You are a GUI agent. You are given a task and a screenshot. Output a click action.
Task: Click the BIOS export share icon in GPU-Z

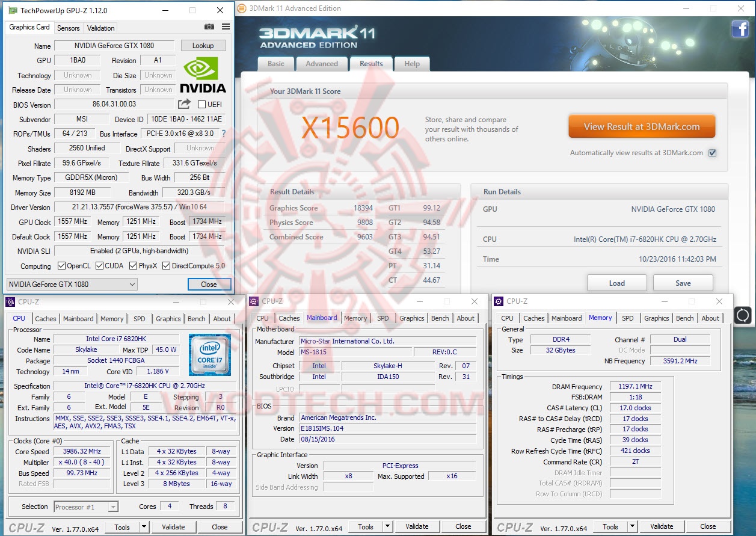[184, 104]
